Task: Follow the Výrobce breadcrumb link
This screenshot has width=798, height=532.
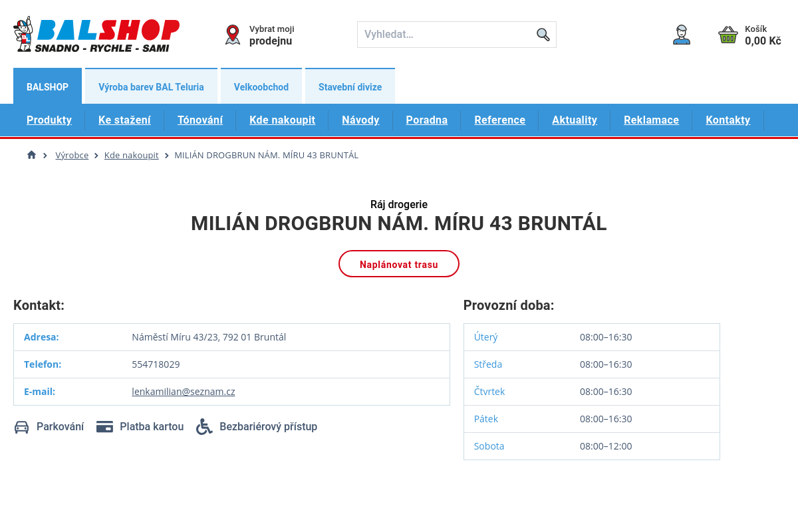Action: coord(72,155)
